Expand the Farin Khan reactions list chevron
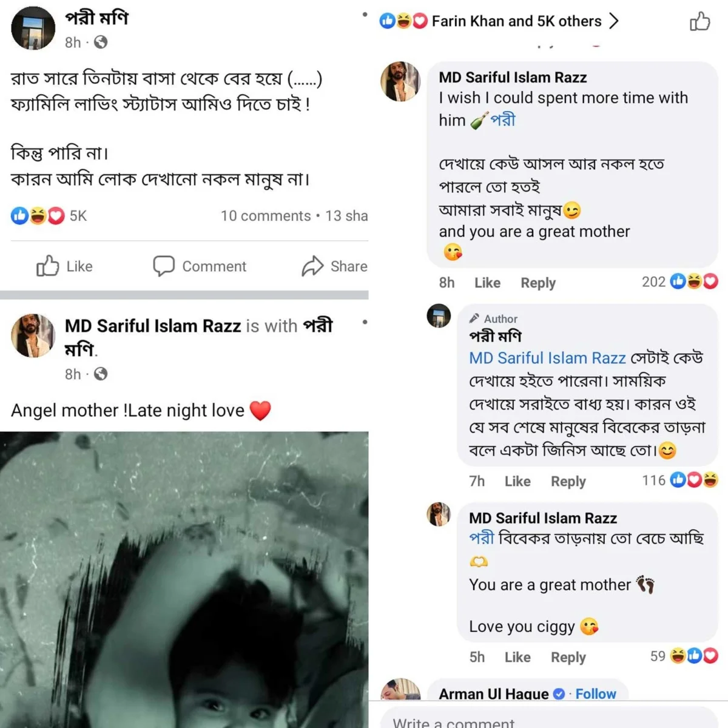Image resolution: width=728 pixels, height=728 pixels. 614,21
